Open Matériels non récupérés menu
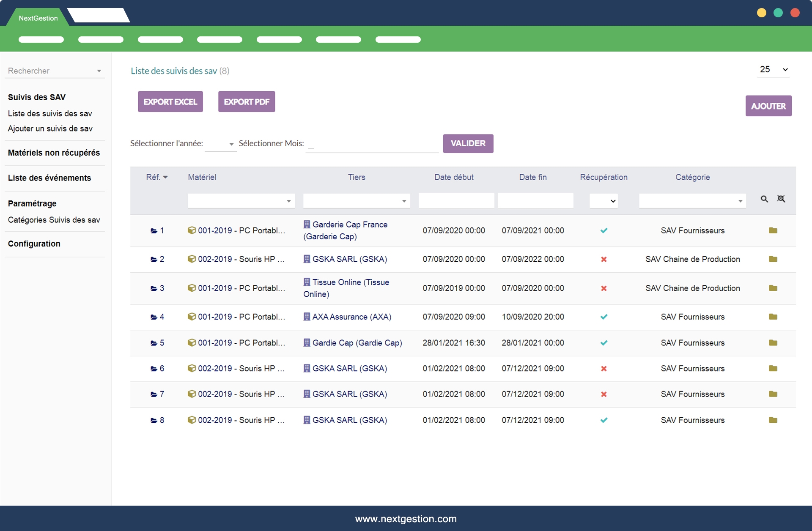The width and height of the screenshot is (812, 531). (x=54, y=153)
